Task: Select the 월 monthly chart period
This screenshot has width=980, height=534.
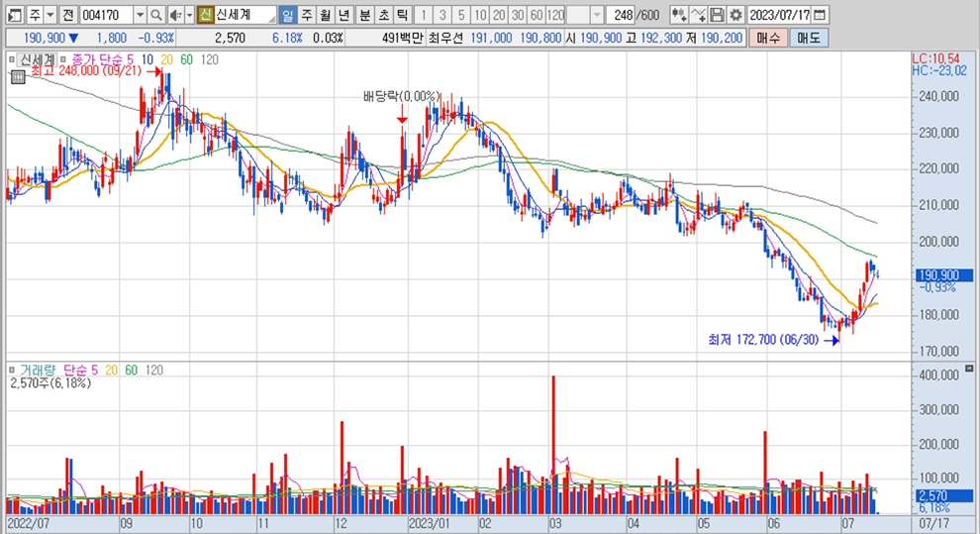Action: tap(326, 15)
